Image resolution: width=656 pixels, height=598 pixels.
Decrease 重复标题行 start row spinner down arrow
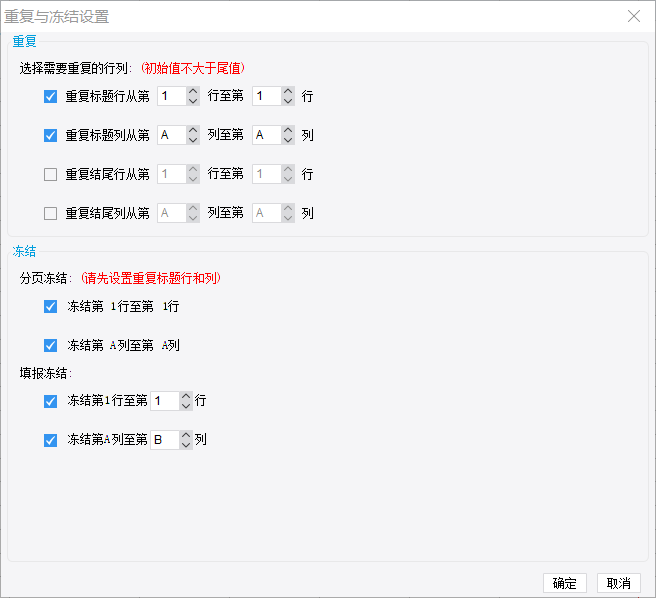pyautogui.click(x=193, y=101)
